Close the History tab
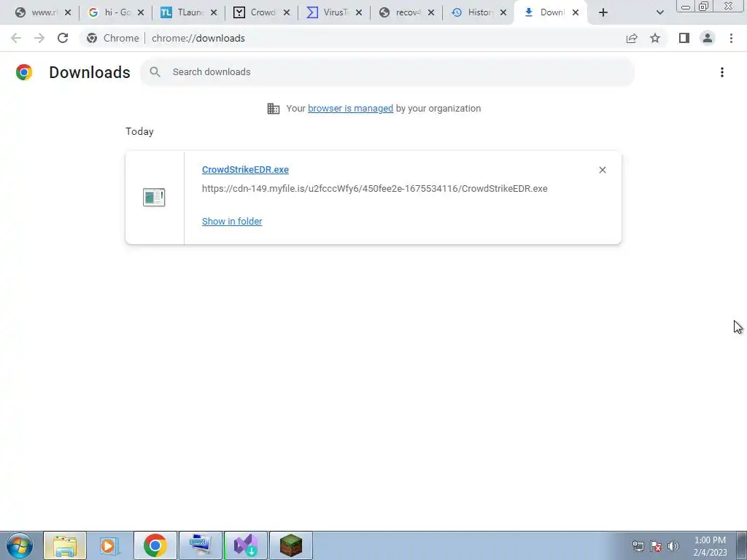Screen dimensions: 747x560 tap(503, 13)
